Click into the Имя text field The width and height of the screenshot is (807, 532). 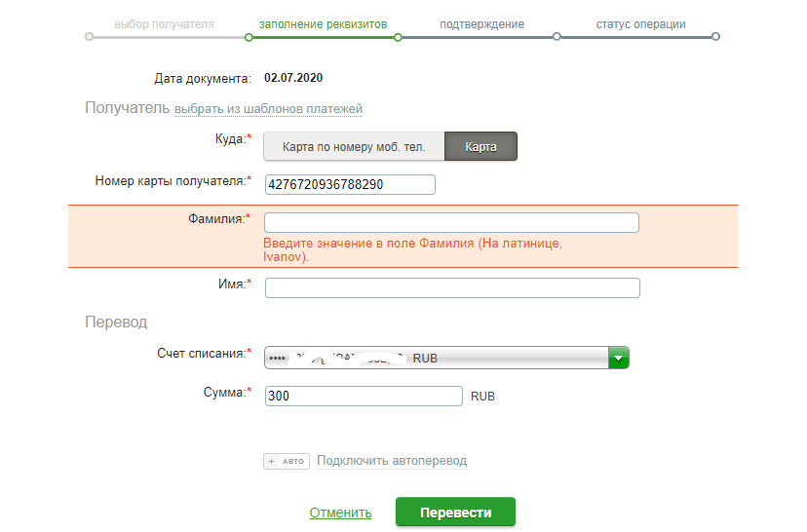tap(452, 288)
